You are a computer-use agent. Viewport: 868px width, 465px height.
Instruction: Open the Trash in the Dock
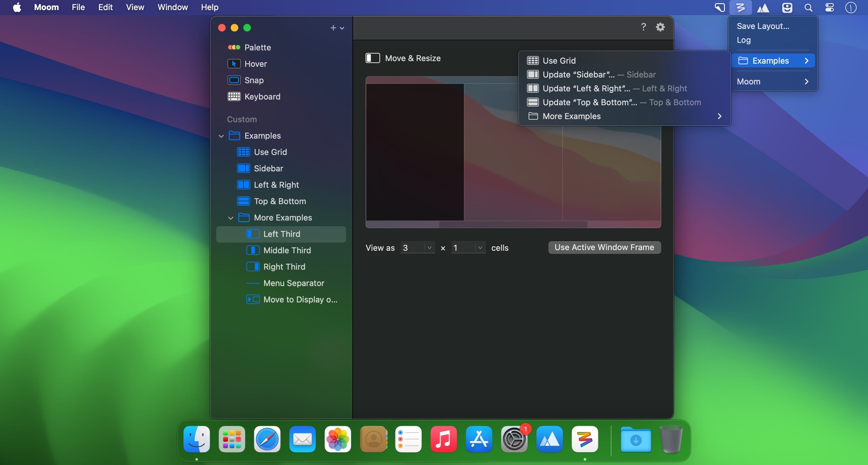coord(671,439)
